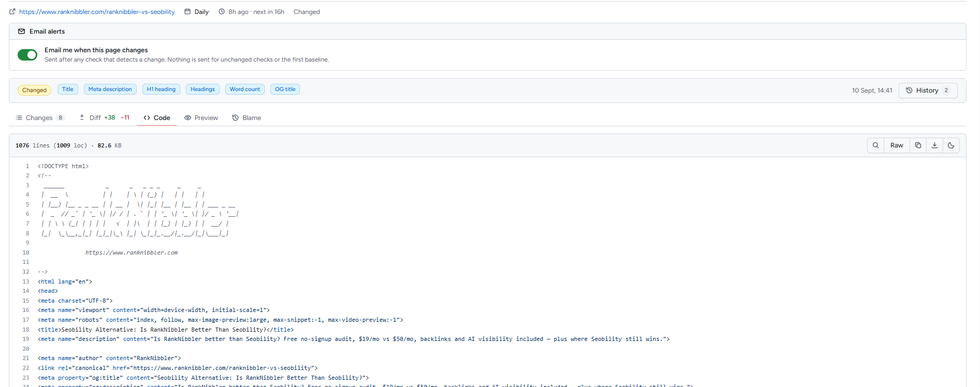Click the History count badge 2
The image size is (980, 387).
(x=946, y=91)
